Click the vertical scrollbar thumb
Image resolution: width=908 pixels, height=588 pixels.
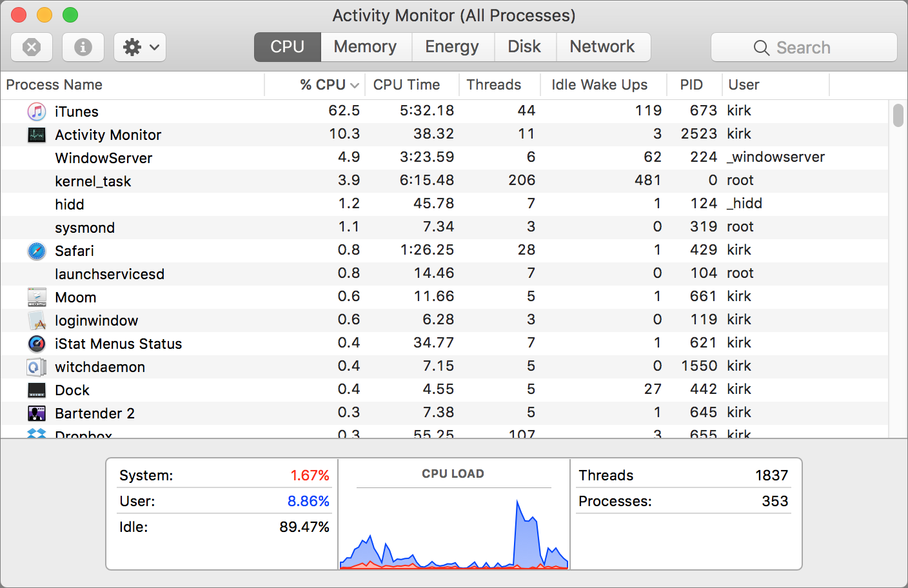tap(898, 115)
